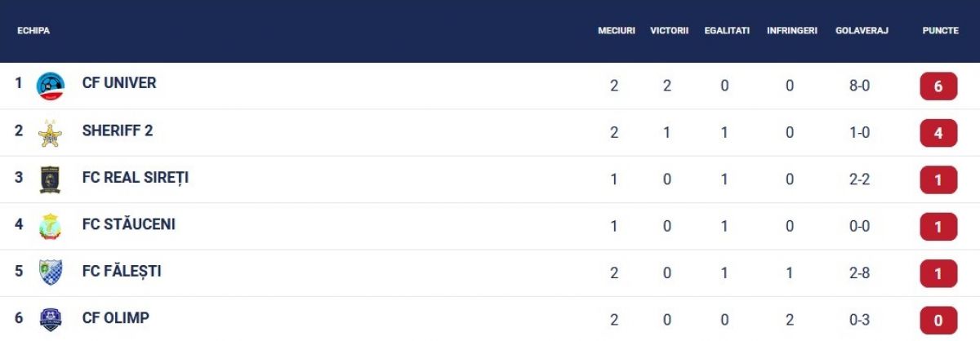Click the PUNCTE column header
The height and width of the screenshot is (341, 980).
[941, 30]
